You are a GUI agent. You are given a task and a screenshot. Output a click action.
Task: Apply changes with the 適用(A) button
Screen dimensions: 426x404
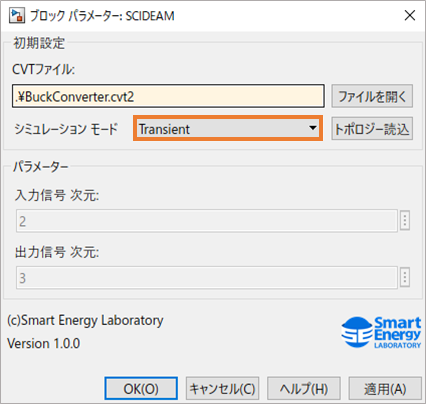385,388
